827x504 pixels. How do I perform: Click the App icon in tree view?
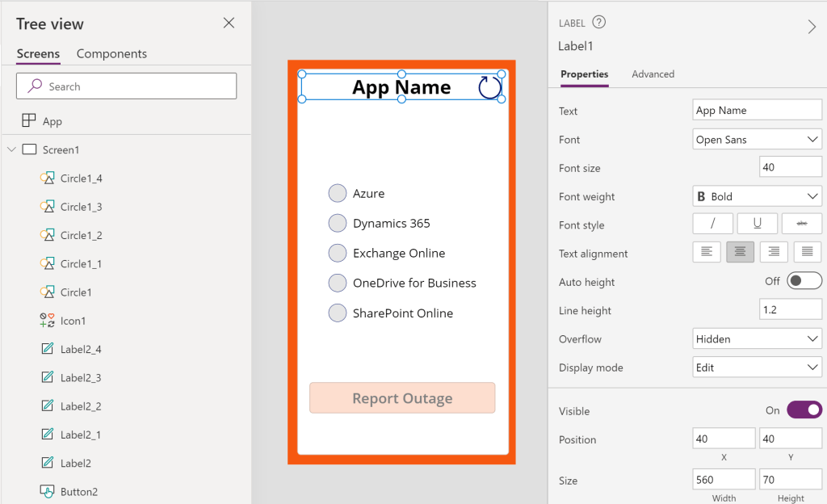pos(29,121)
